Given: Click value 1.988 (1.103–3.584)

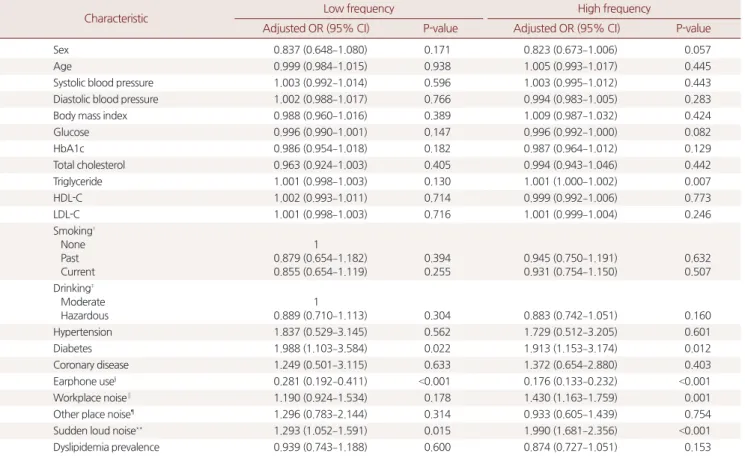Looking at the screenshot, I should 320,349.
